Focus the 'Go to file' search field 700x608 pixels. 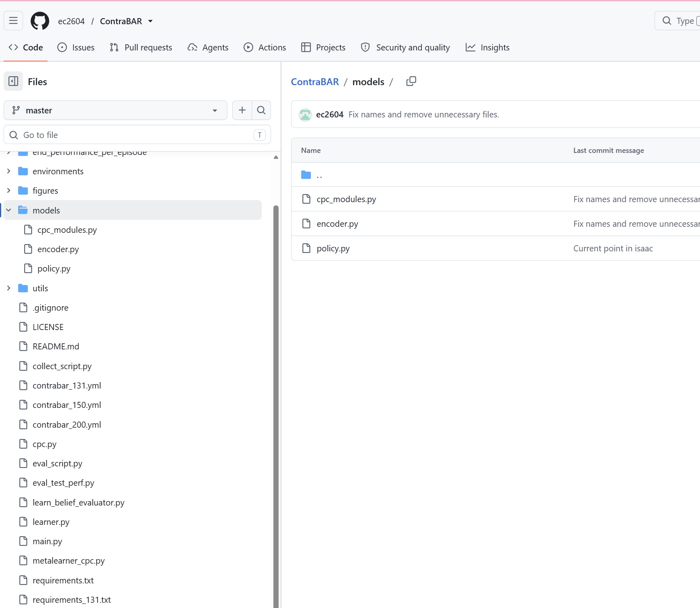[137, 135]
